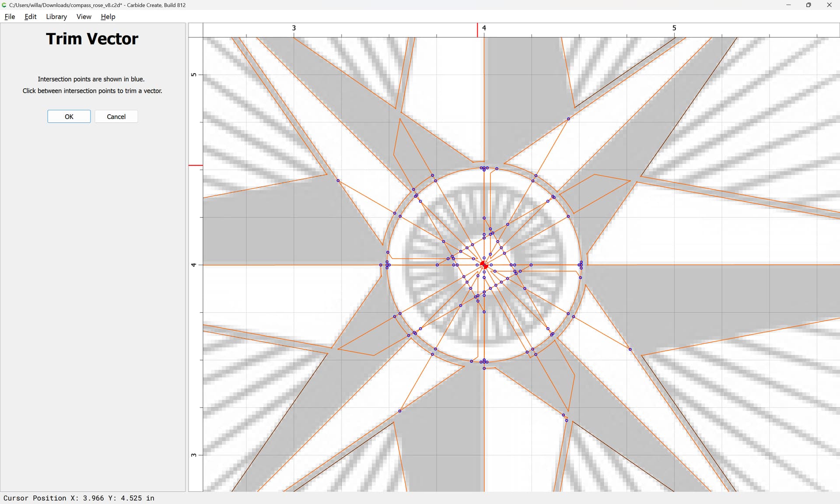Open the Edit menu
Screen dimensions: 840x504
tap(30, 17)
